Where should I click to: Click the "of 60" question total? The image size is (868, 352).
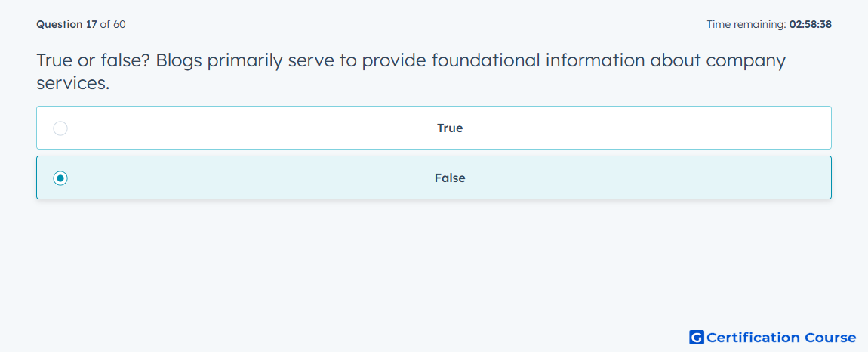click(x=112, y=24)
